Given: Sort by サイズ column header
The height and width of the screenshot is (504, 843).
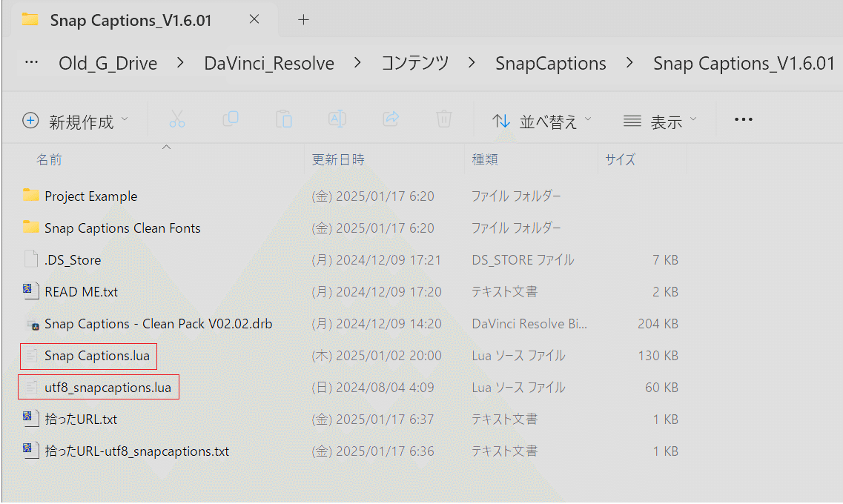Looking at the screenshot, I should point(620,159).
